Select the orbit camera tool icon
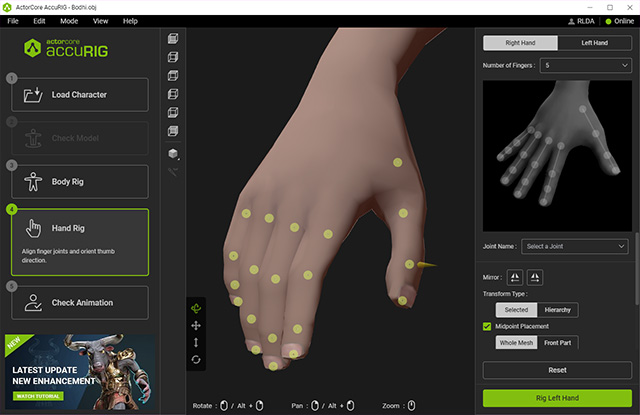Viewport: 640px width, 415px height. tap(196, 309)
